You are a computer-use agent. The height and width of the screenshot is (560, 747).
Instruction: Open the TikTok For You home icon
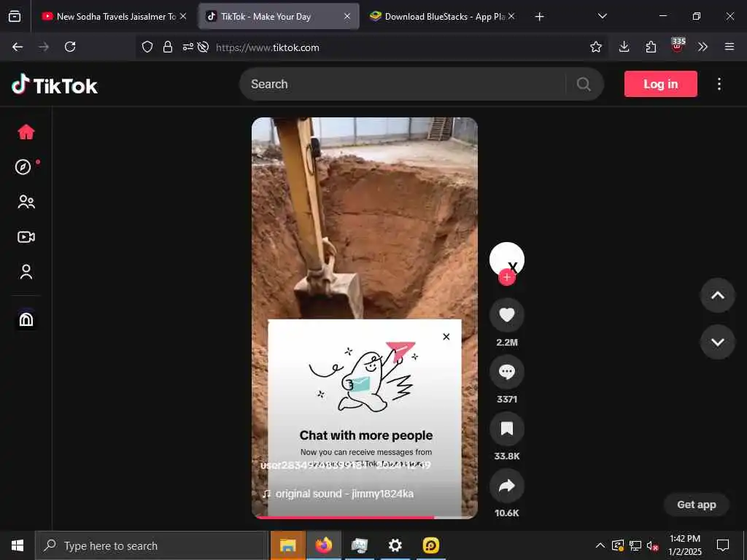pyautogui.click(x=26, y=132)
